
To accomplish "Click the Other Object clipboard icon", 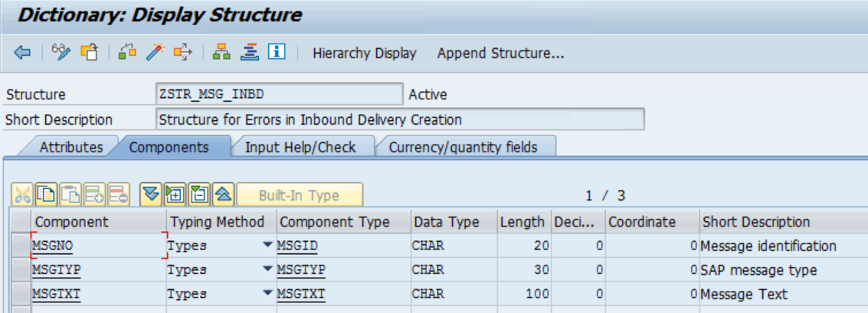I will point(89,53).
